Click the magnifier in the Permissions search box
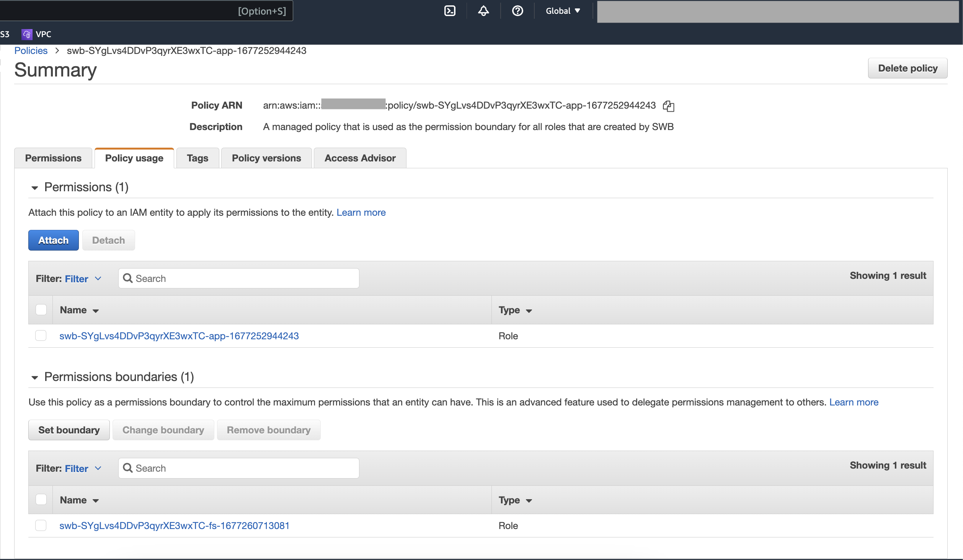 pos(128,278)
